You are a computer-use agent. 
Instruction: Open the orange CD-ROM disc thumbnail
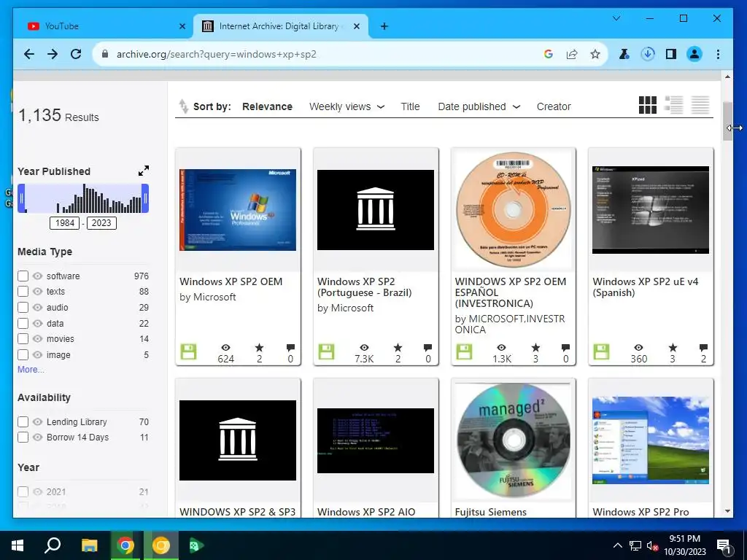tap(513, 210)
